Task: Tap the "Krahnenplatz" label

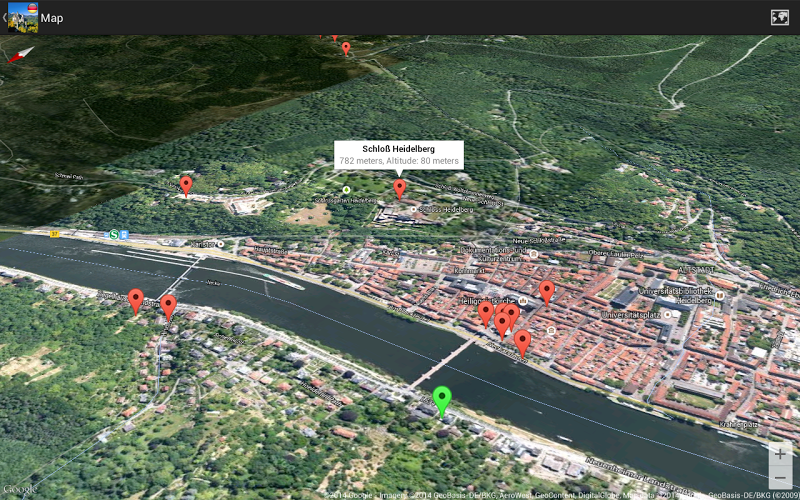Action: (x=739, y=424)
